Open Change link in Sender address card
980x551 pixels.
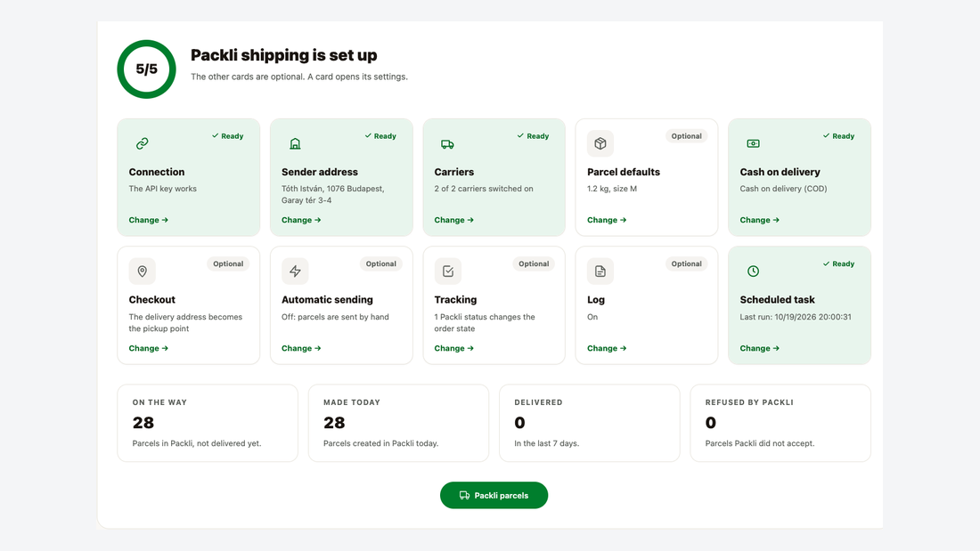click(x=301, y=220)
